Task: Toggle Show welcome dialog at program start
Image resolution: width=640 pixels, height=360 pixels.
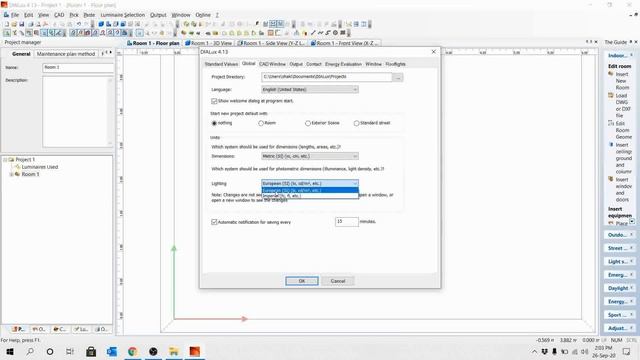Action: click(214, 101)
